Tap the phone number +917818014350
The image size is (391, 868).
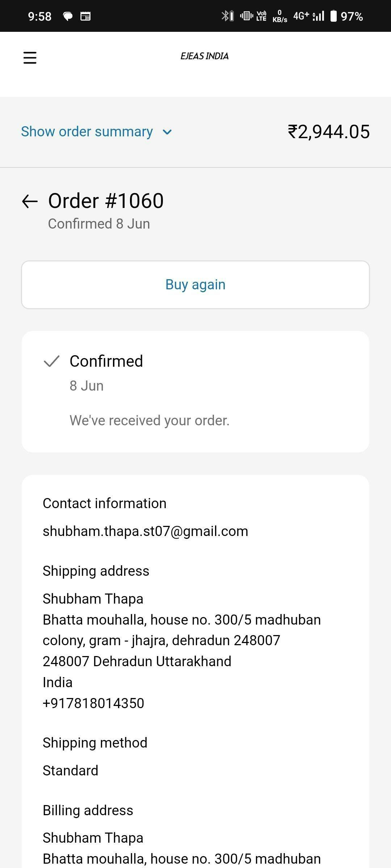[93, 703]
